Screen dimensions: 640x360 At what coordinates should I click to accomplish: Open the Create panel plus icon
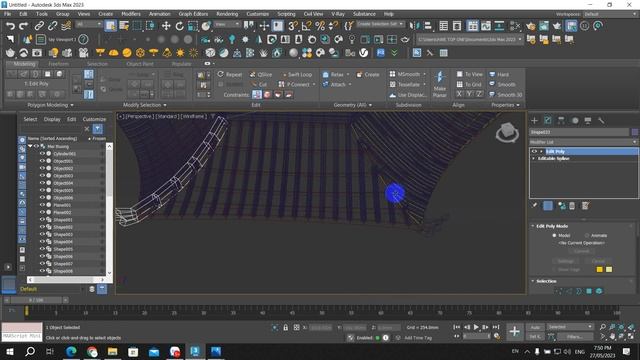click(534, 120)
